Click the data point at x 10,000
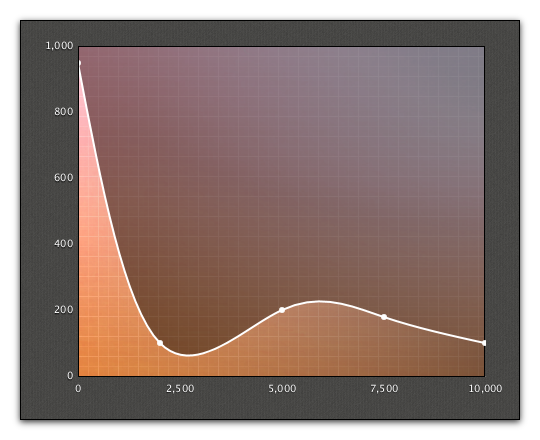540x440 pixels. point(484,343)
